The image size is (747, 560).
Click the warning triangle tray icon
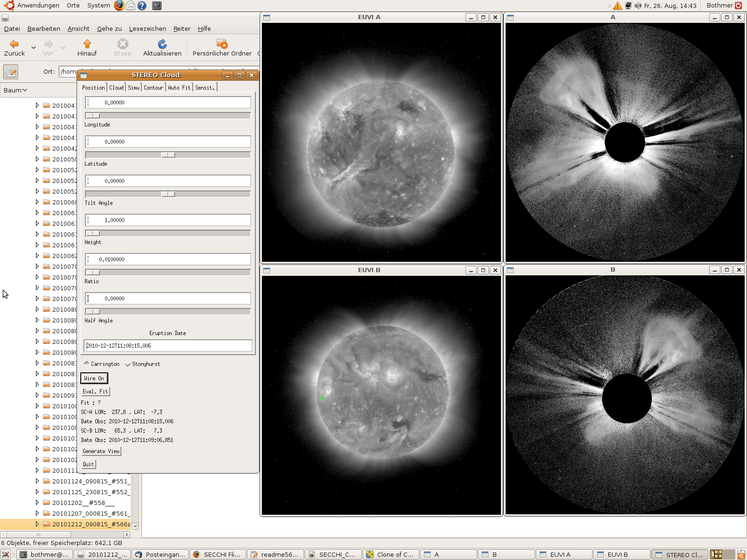point(618,6)
